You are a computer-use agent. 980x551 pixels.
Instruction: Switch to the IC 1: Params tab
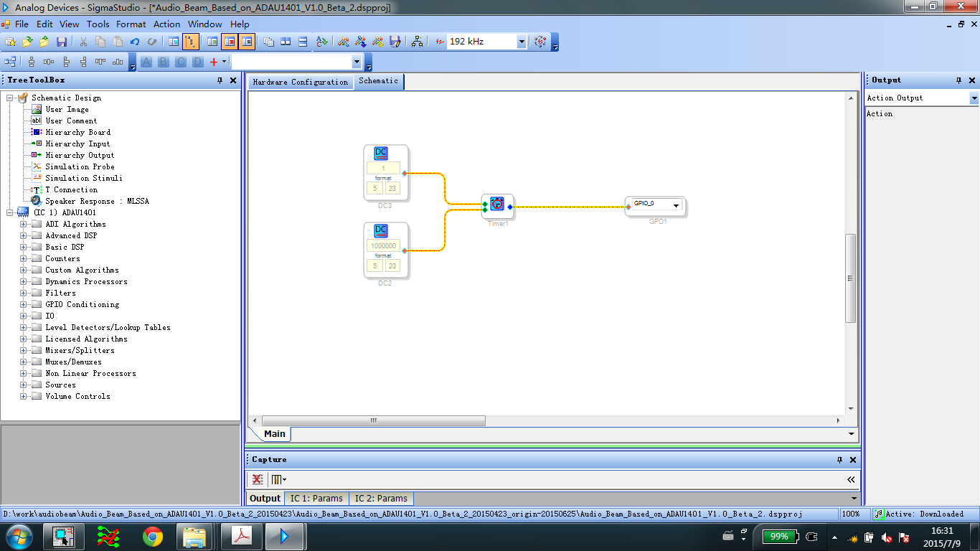[x=316, y=498]
